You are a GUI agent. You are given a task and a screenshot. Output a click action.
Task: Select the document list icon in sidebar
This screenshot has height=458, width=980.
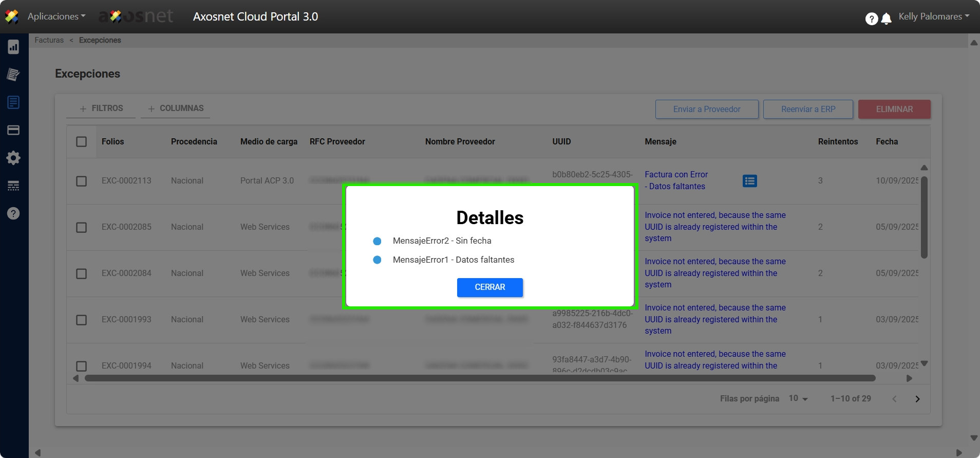(x=13, y=102)
